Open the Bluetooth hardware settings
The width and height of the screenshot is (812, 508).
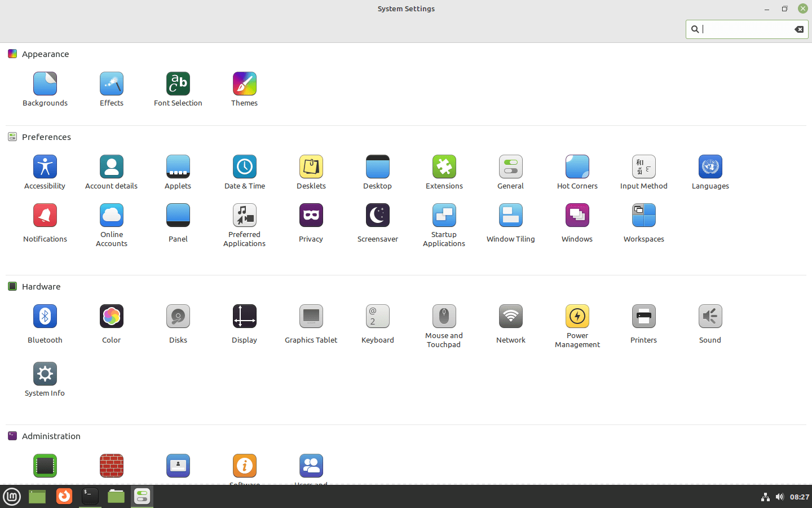click(45, 316)
